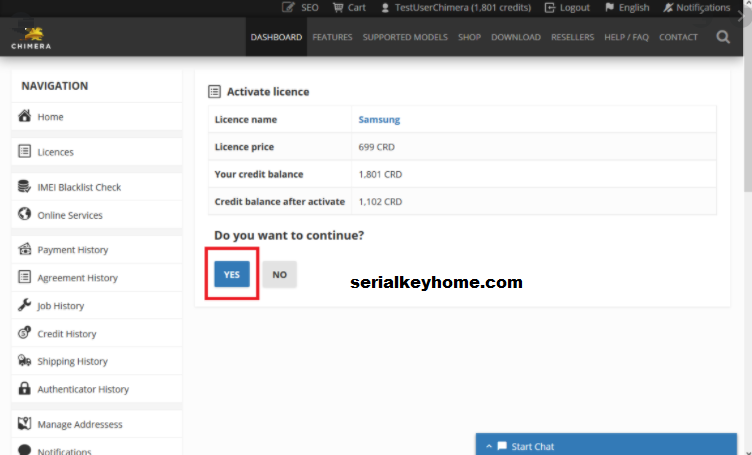752x455 pixels.
Task: Click the Logout link text
Action: point(575,8)
